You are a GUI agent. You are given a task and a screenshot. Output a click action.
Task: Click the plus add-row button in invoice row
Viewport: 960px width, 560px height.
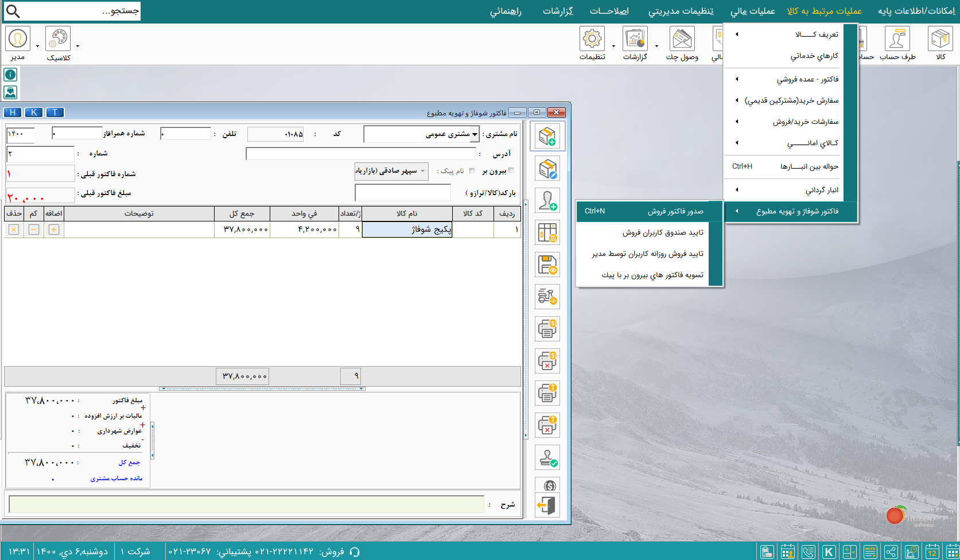tap(54, 230)
